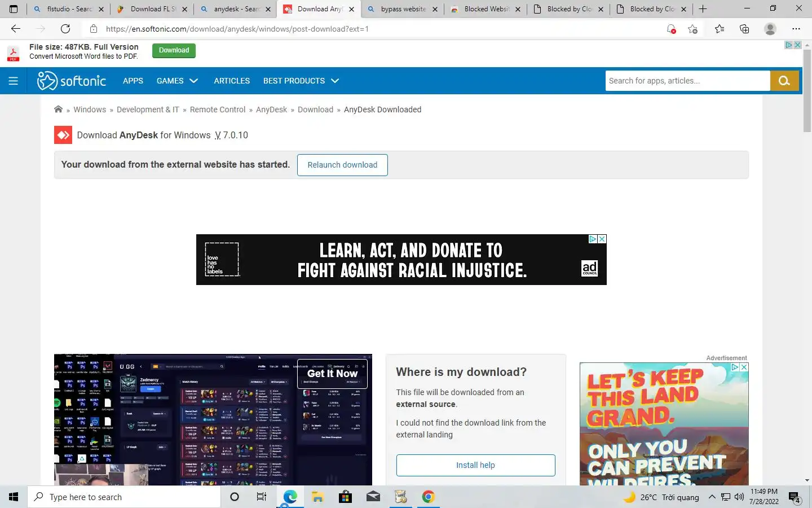View site information lock icon
The height and width of the screenshot is (508, 812).
coord(94,29)
